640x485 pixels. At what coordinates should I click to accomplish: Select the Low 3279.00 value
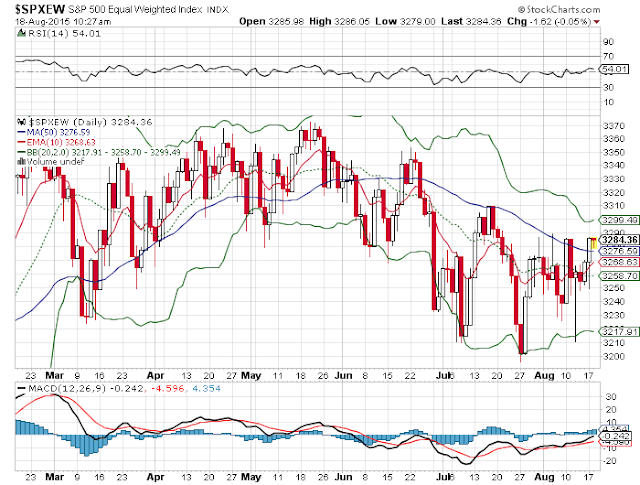pos(405,21)
